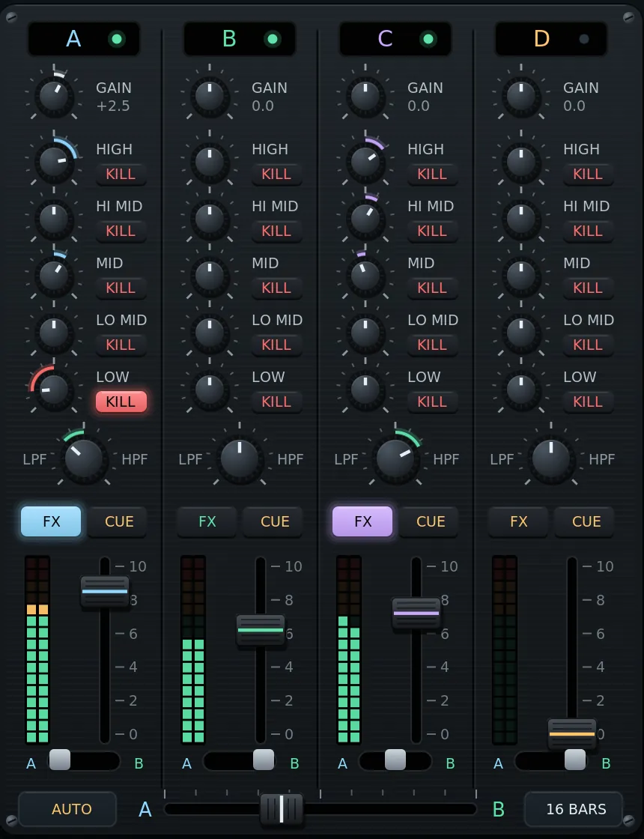644x839 pixels.
Task: Disable channel A LOW kill
Action: [x=121, y=402]
